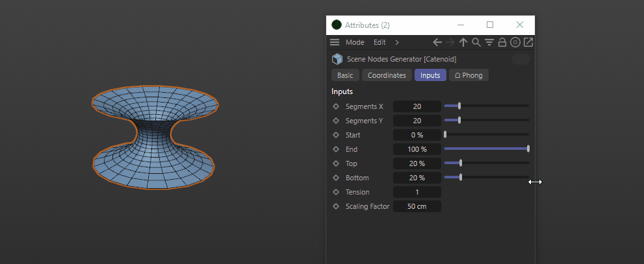Click the Top percentage slider
Screen dimensions: 644x264
click(x=487, y=163)
